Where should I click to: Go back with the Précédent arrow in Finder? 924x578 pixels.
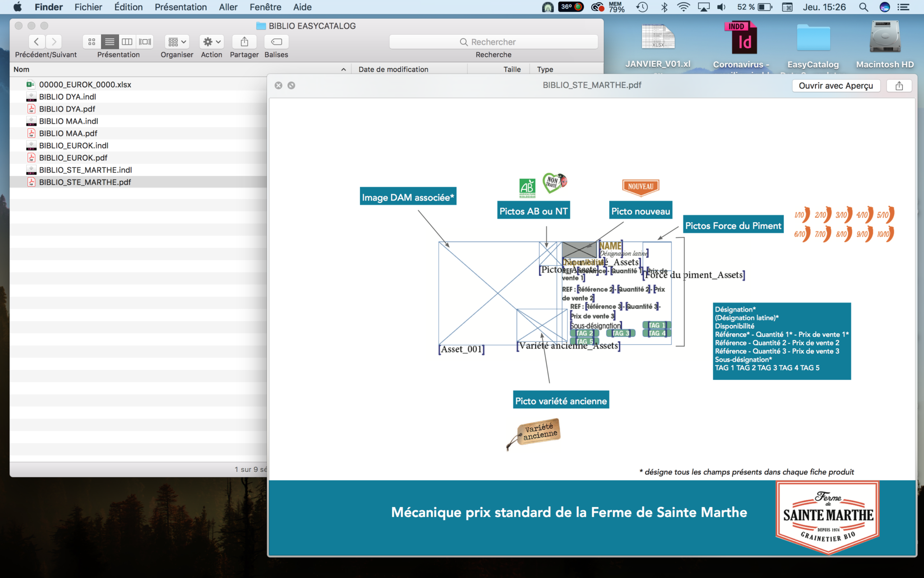[37, 42]
